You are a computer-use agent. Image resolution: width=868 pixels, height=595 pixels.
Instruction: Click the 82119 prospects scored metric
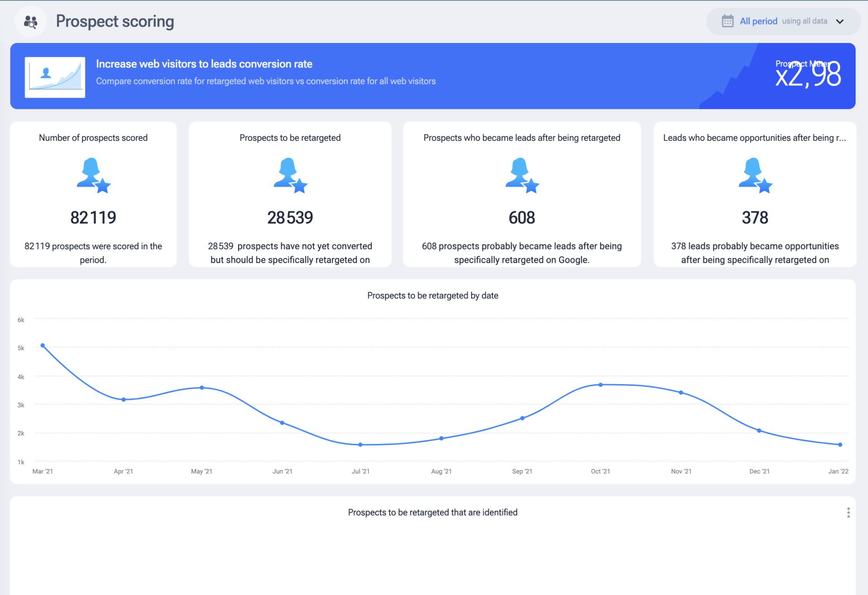93,217
